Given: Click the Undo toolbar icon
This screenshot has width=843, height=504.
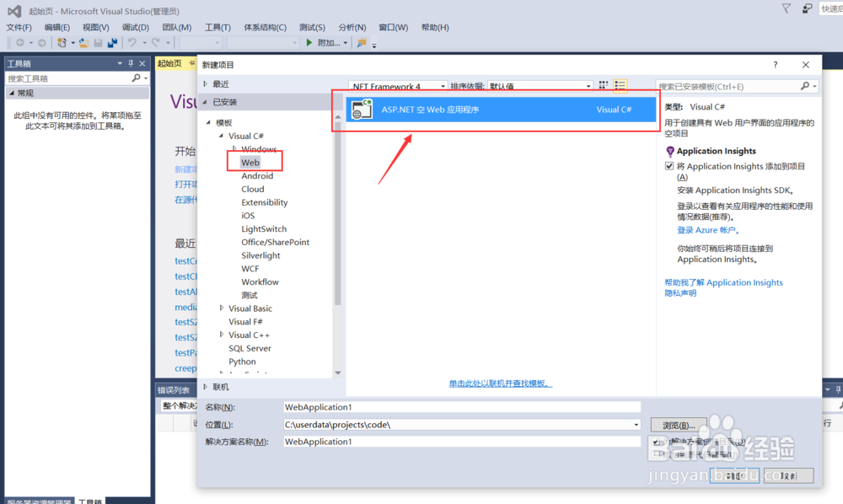Looking at the screenshot, I should [132, 42].
